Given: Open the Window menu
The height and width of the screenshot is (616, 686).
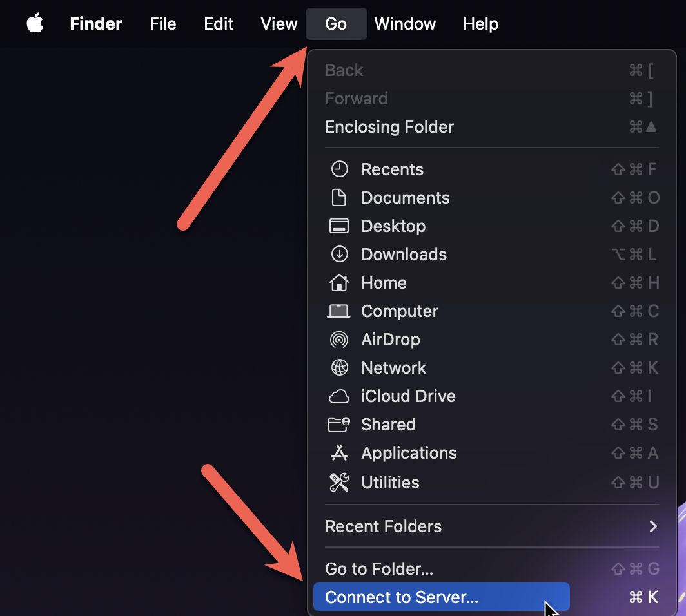Looking at the screenshot, I should pos(405,24).
